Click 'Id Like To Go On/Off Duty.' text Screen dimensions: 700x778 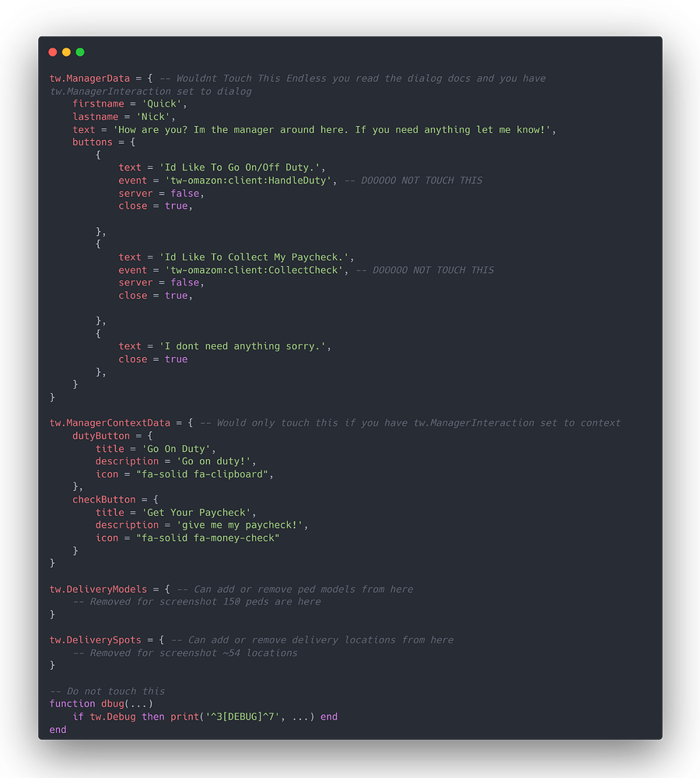[240, 168]
